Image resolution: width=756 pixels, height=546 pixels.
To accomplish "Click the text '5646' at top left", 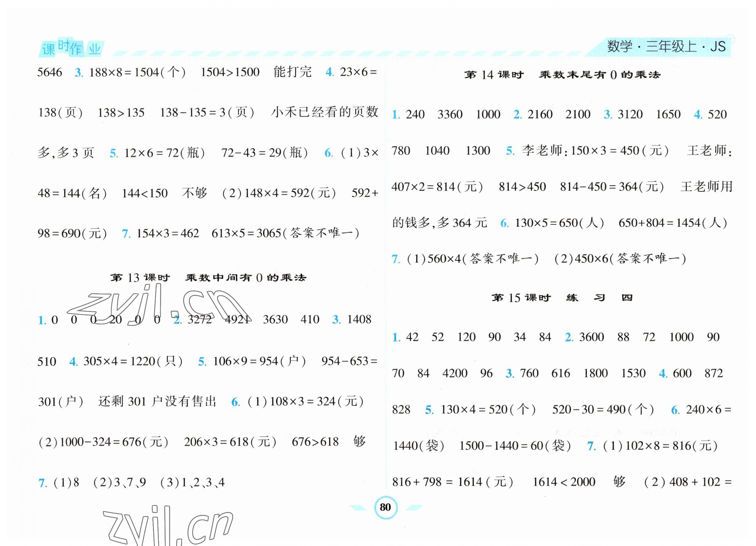I will (x=50, y=72).
